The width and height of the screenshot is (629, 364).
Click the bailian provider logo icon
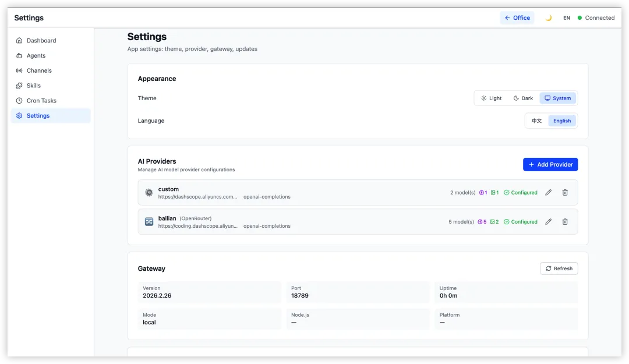(149, 222)
